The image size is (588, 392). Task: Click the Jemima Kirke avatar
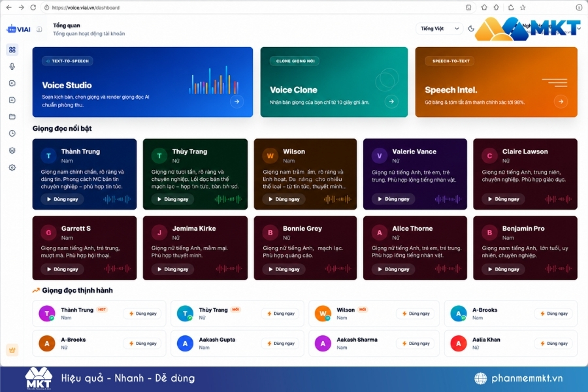tap(159, 233)
